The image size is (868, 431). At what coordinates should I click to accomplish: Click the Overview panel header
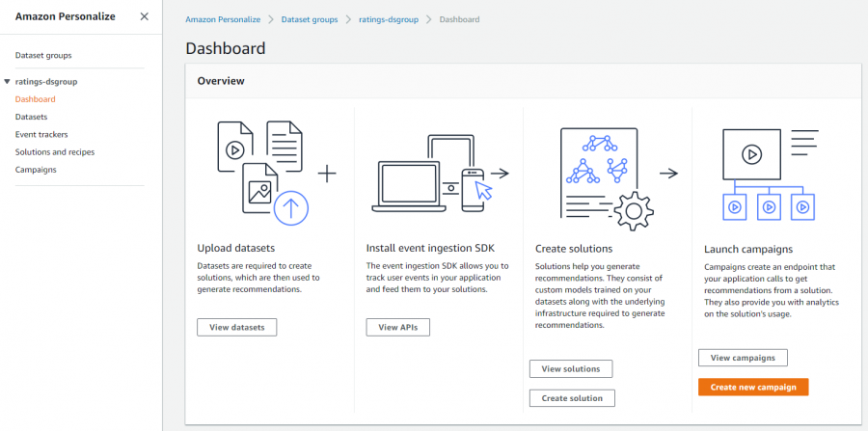[522, 81]
